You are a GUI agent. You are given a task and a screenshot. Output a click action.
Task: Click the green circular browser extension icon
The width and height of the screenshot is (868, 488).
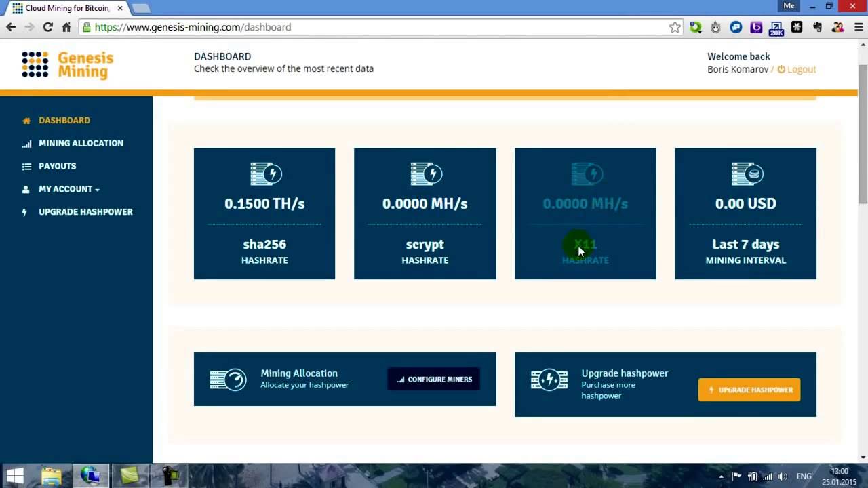(695, 27)
